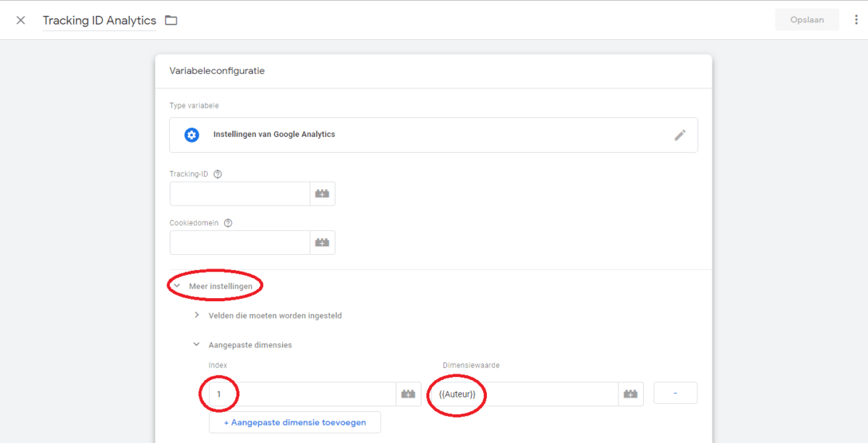Viewport: 868px width, 443px height.
Task: Click the Type variabele label
Action: 194,106
